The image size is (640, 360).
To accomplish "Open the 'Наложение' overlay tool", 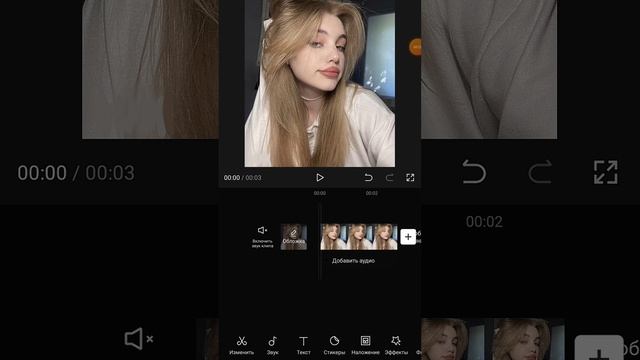I will pyautogui.click(x=365, y=345).
